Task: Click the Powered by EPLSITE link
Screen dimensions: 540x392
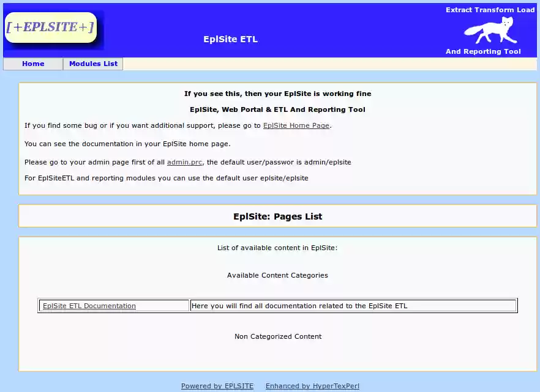Action: tap(217, 386)
